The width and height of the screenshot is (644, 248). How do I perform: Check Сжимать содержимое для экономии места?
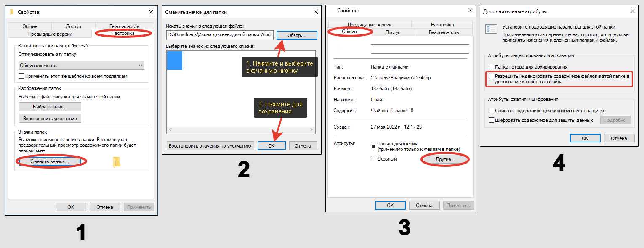[491, 111]
